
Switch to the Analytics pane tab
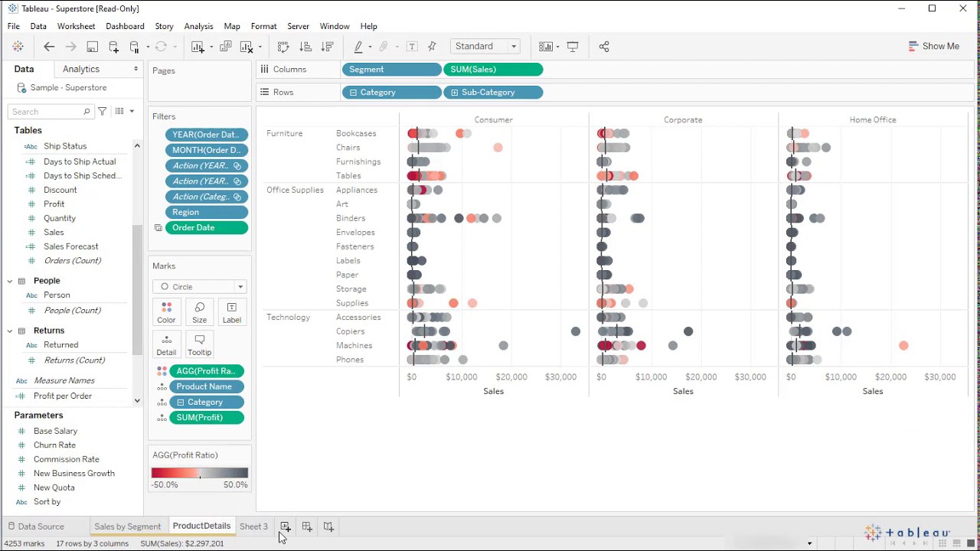pos(81,69)
